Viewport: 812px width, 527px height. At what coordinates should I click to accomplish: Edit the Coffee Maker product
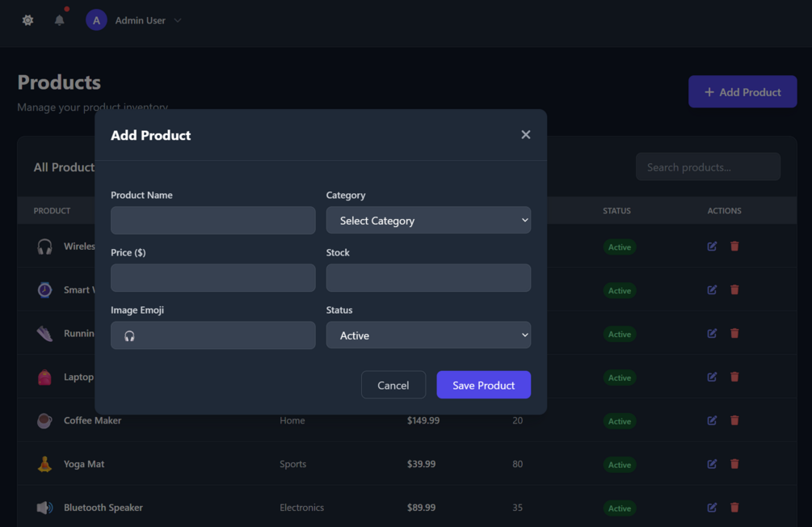[x=712, y=420]
